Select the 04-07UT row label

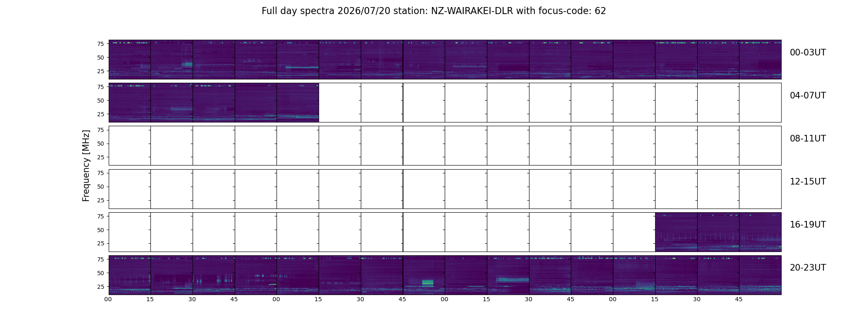[x=808, y=96]
